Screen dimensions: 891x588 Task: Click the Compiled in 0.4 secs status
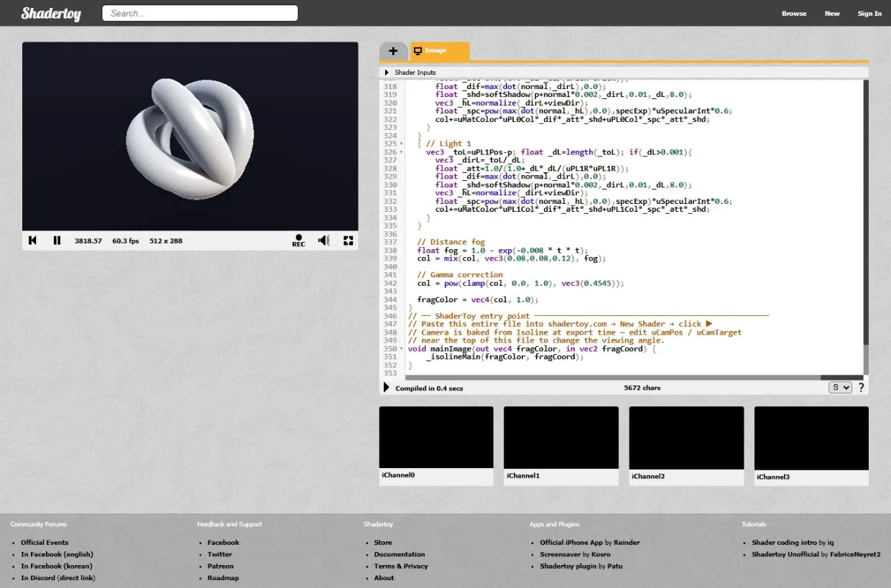(429, 388)
